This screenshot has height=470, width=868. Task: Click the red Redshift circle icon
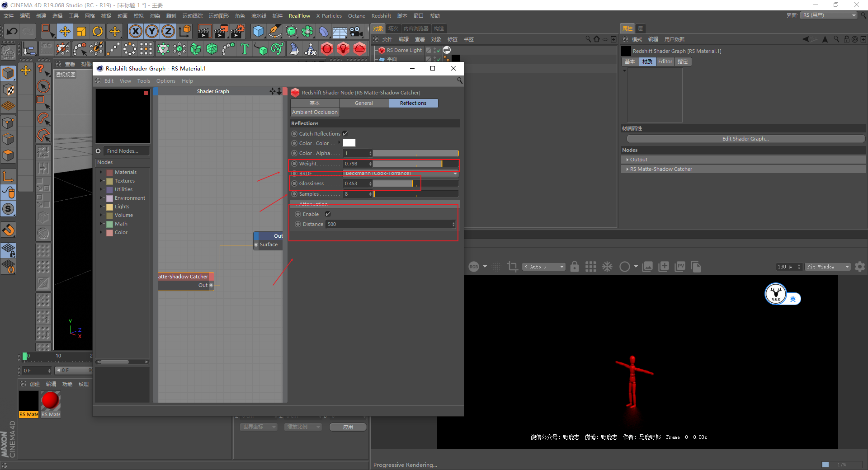[x=327, y=48]
